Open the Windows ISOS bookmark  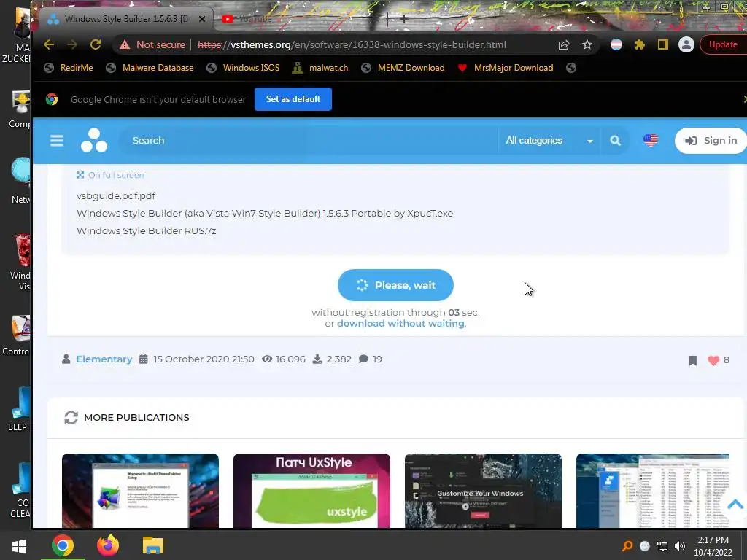[x=243, y=68]
